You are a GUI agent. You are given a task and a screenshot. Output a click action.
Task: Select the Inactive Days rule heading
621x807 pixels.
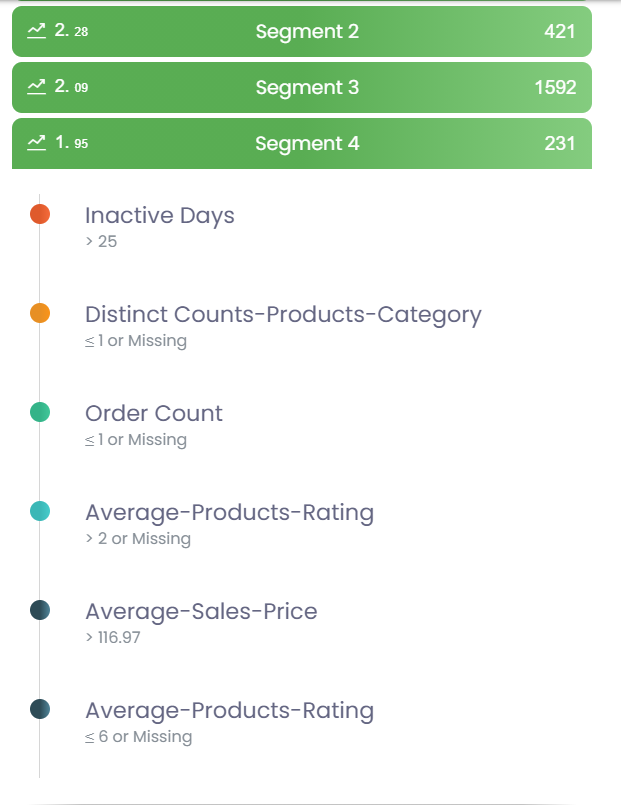point(159,216)
